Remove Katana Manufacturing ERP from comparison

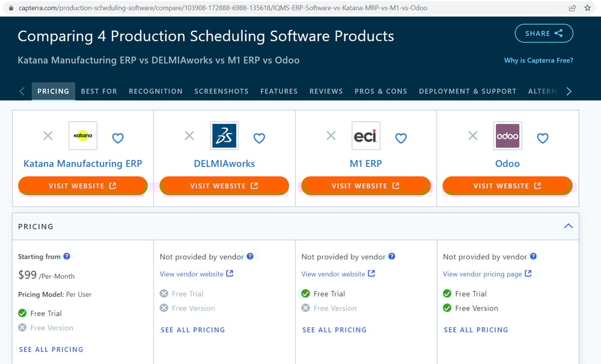[48, 136]
